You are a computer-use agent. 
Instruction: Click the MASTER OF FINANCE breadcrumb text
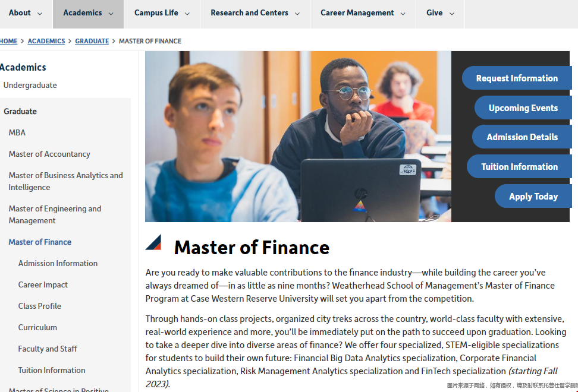pyautogui.click(x=150, y=41)
